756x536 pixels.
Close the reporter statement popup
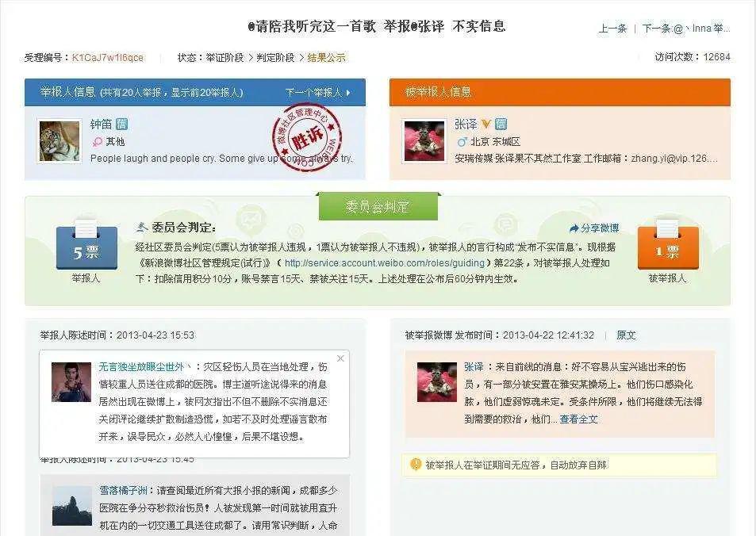pos(340,358)
